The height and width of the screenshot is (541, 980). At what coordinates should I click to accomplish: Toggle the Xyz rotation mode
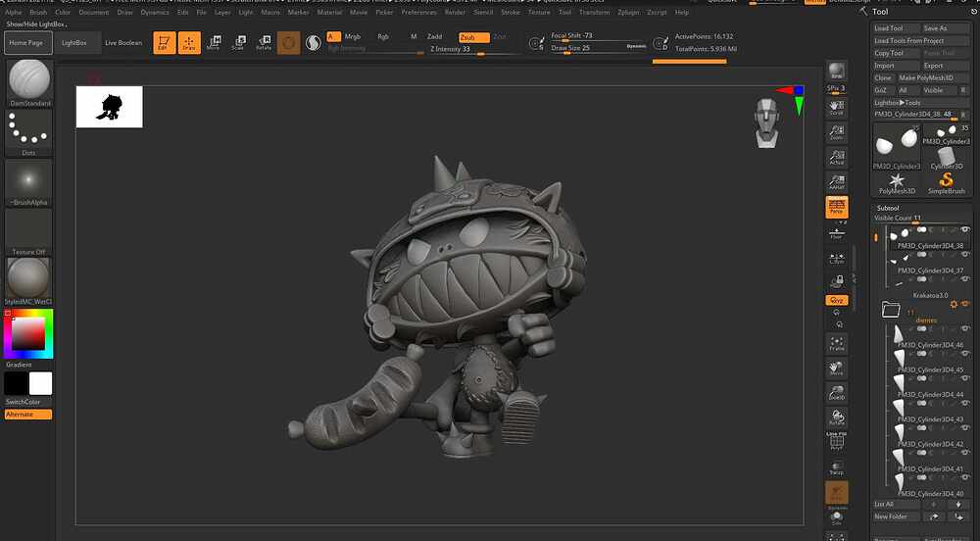pyautogui.click(x=836, y=300)
